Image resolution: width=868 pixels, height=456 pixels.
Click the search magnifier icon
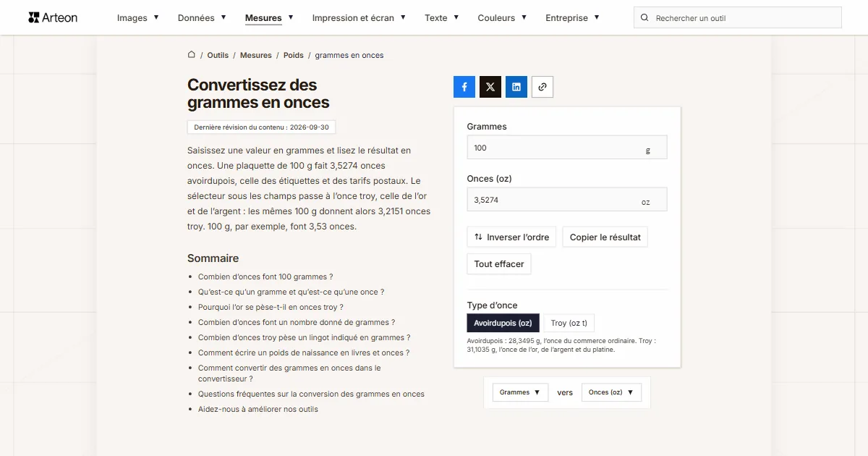point(644,17)
